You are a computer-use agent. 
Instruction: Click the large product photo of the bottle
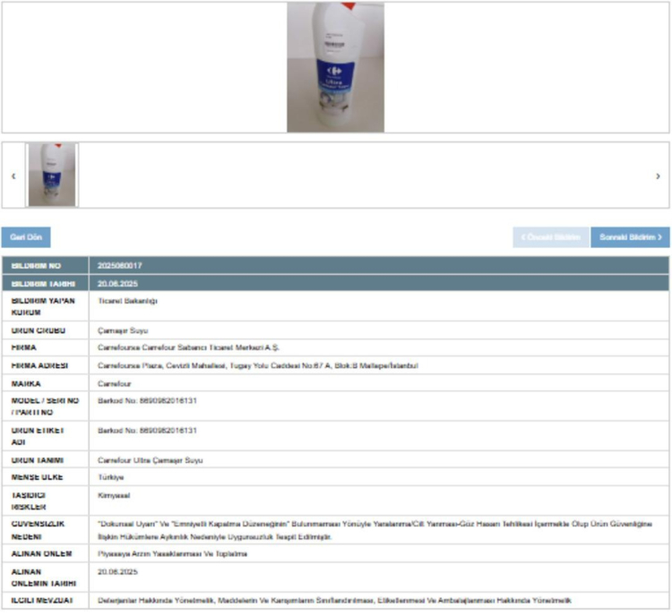(x=335, y=67)
